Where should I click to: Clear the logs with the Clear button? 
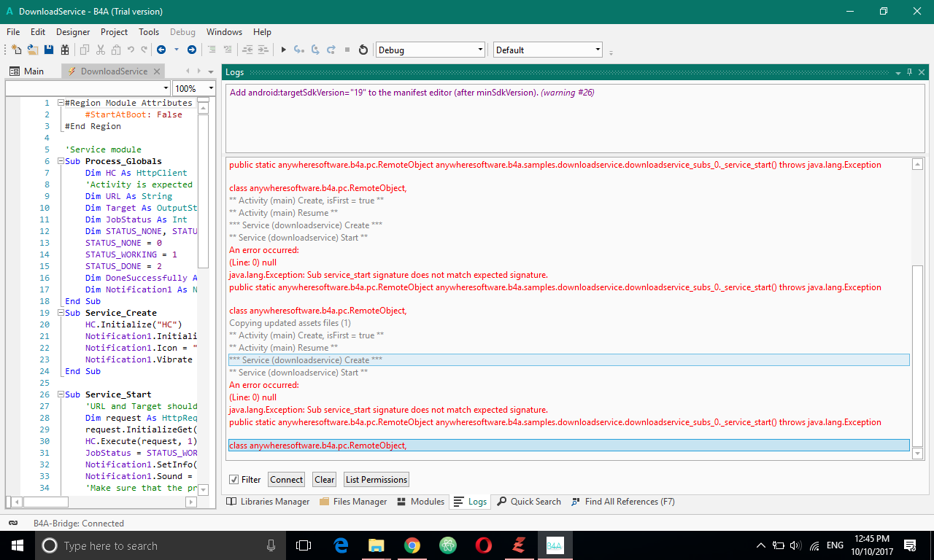pos(325,480)
